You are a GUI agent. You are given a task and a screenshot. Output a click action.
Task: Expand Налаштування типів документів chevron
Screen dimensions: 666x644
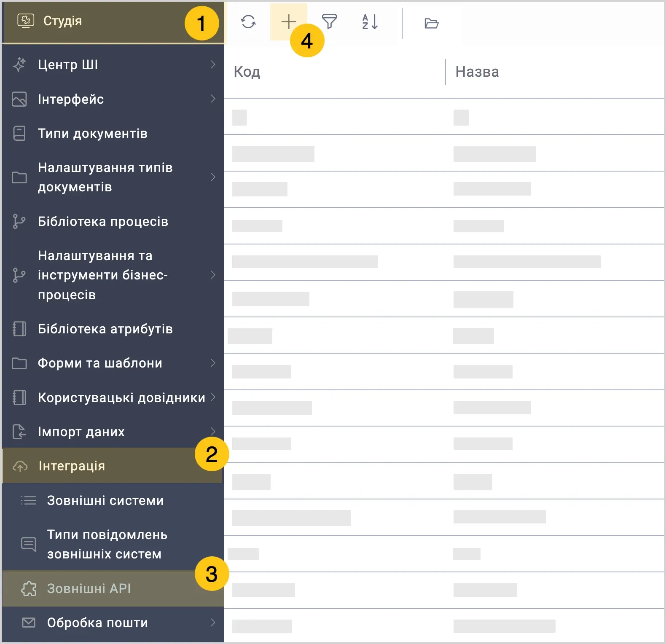(x=213, y=177)
